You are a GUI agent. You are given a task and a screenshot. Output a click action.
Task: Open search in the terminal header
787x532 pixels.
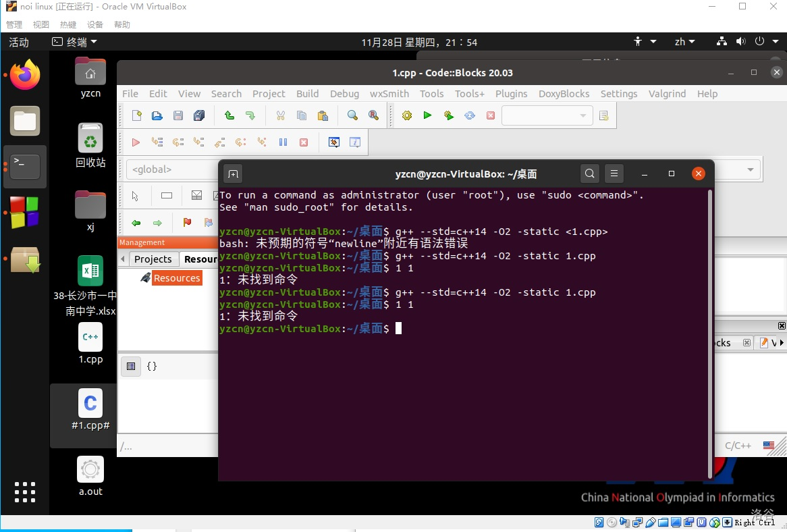tap(590, 174)
